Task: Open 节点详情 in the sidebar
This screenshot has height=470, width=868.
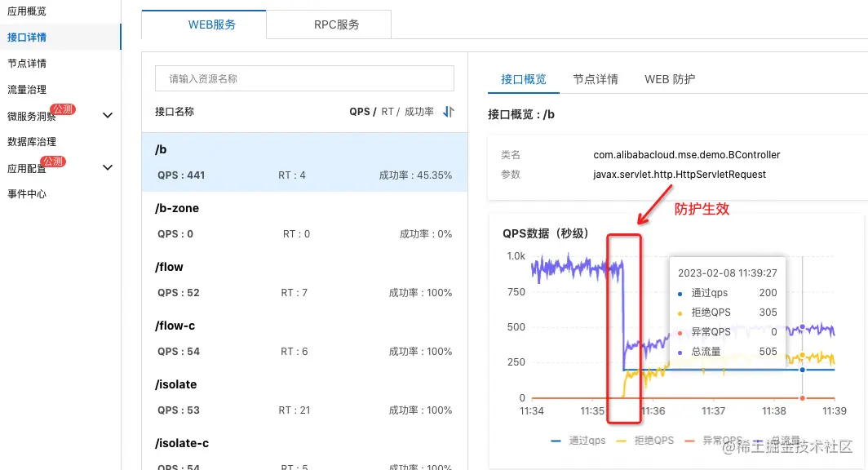Action: point(27,63)
